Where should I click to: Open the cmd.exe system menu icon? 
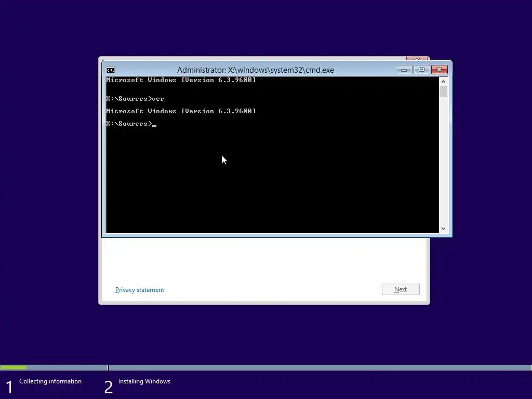pos(111,70)
